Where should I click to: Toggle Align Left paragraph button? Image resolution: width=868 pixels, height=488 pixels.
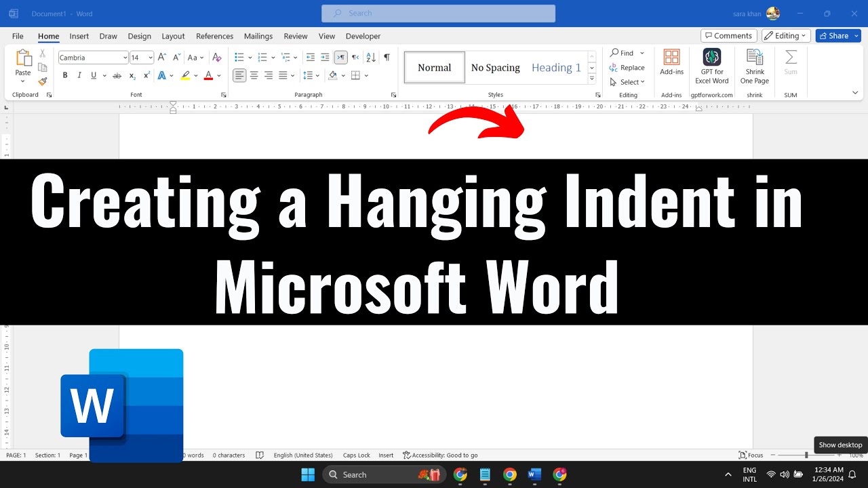[x=239, y=75]
